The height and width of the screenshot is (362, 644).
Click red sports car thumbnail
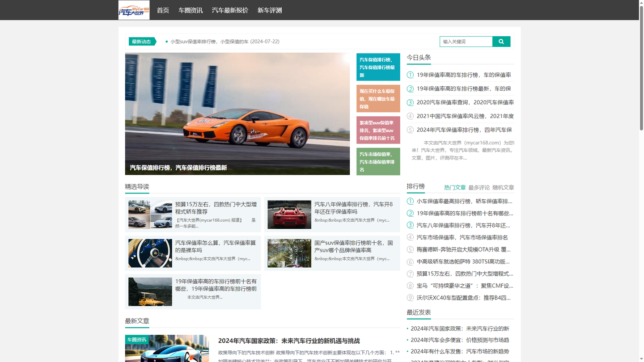(289, 215)
